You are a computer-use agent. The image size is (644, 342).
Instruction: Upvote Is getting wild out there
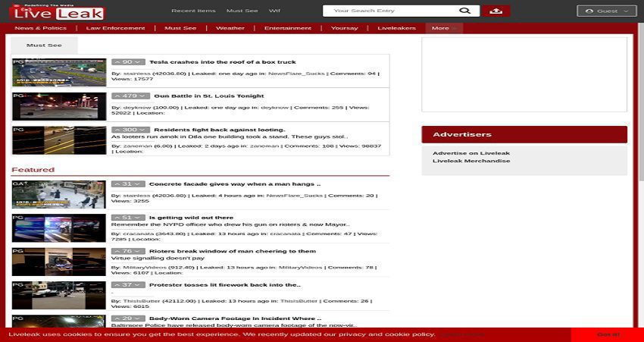point(117,218)
